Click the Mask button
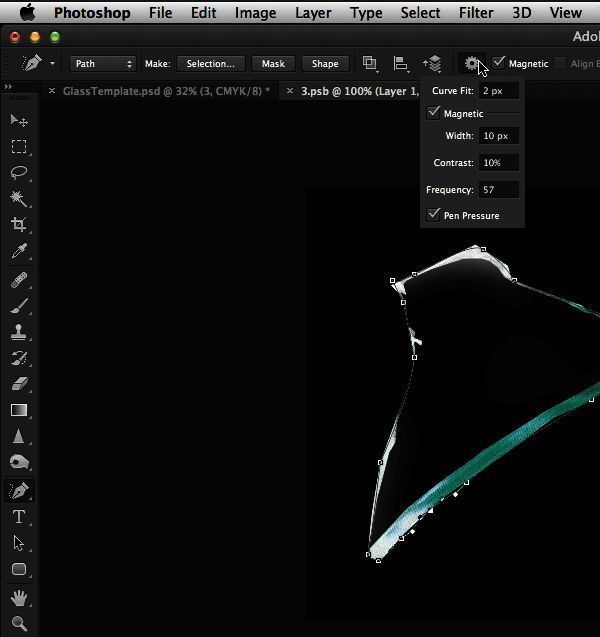600x637 pixels. (x=273, y=64)
